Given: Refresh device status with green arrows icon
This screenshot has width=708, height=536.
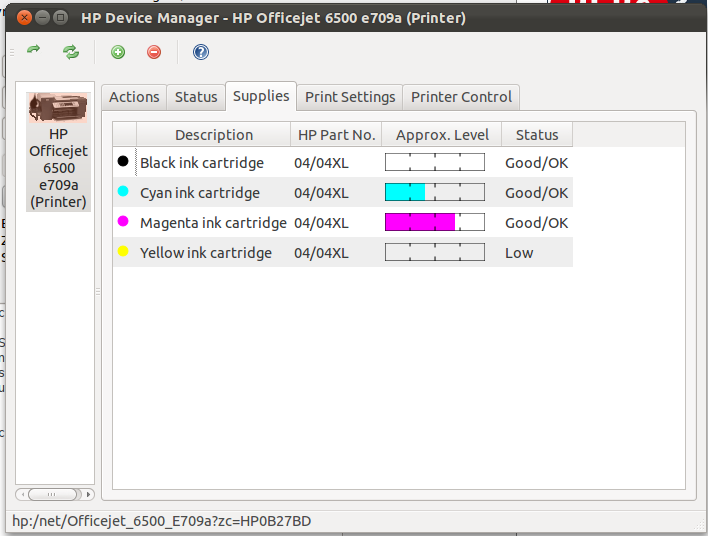Looking at the screenshot, I should tap(71, 52).
